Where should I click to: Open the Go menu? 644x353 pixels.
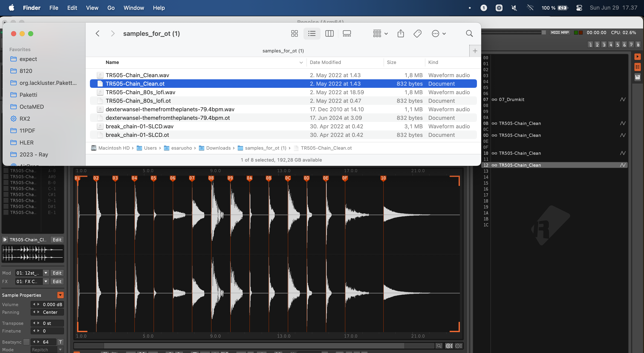tap(111, 8)
